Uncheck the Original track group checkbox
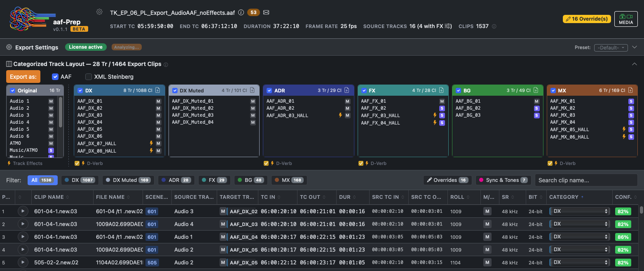This screenshot has width=644, height=271. [12, 90]
